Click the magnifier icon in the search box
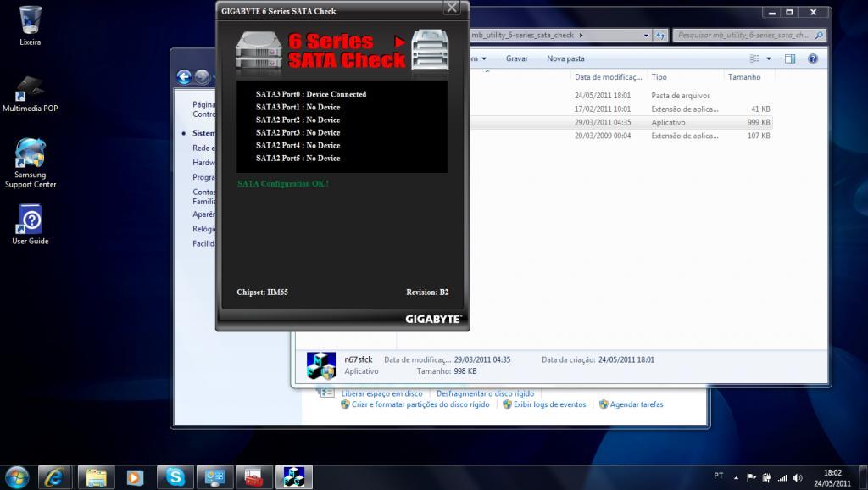This screenshot has width=868, height=490. pos(820,36)
